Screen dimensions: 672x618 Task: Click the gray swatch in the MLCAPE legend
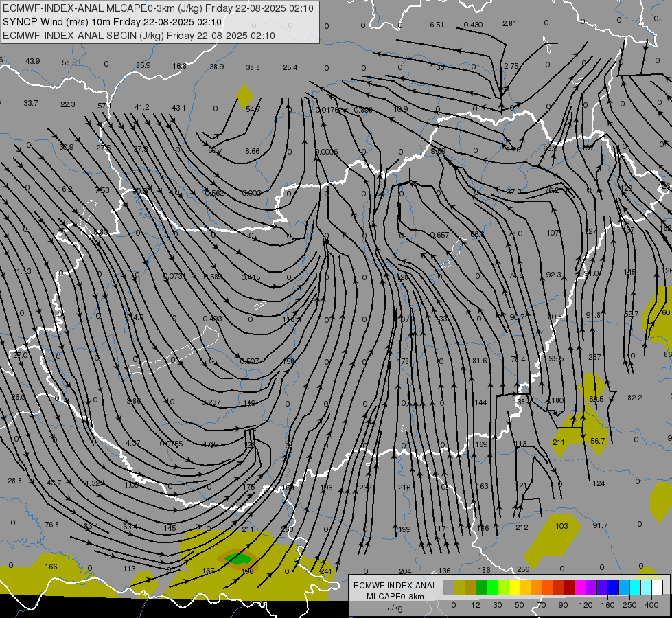click(449, 587)
